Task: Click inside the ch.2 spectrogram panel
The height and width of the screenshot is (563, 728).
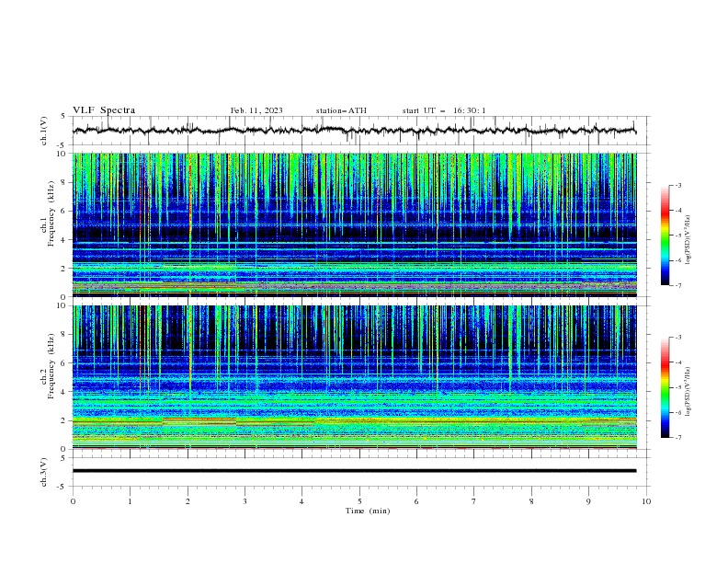Action: coord(354,377)
